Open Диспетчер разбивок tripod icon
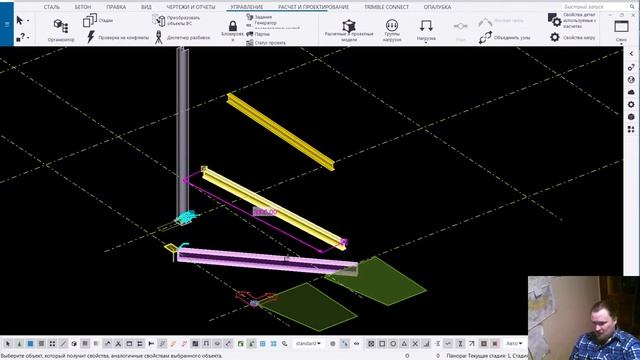This screenshot has height=360, width=640. [159, 37]
